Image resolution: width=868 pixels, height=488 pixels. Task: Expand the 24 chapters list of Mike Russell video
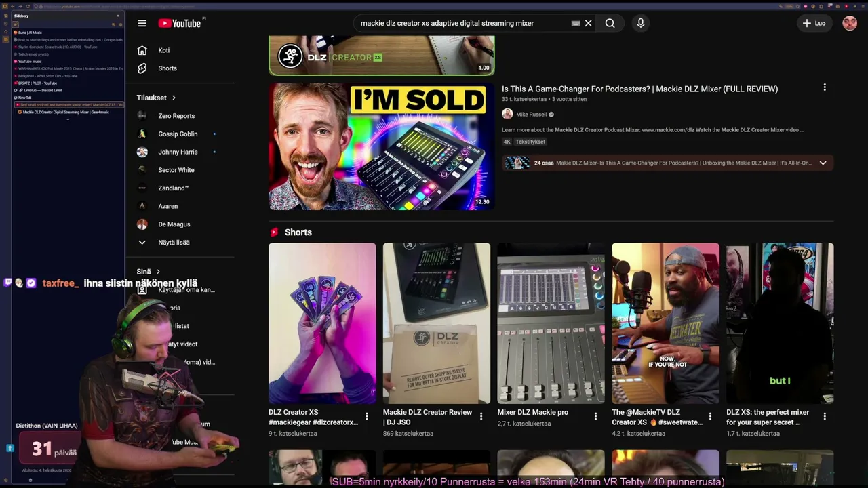point(823,163)
